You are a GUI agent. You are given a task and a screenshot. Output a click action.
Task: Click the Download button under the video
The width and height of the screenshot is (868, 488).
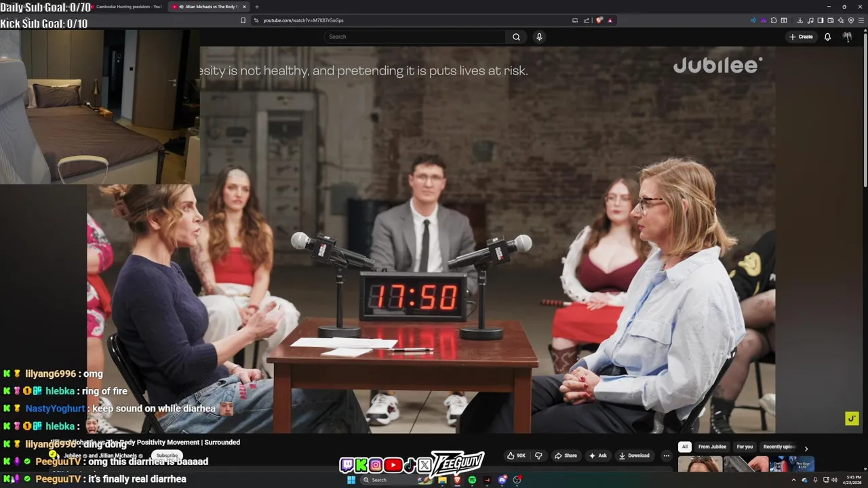[x=634, y=455]
